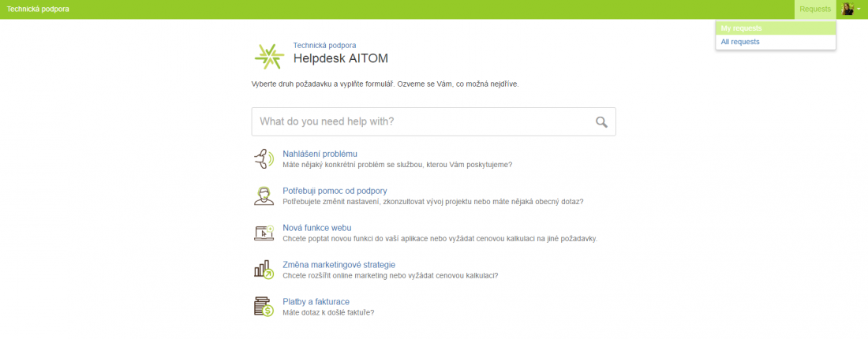
Task: Click the magnifier search icon
Action: (x=601, y=121)
